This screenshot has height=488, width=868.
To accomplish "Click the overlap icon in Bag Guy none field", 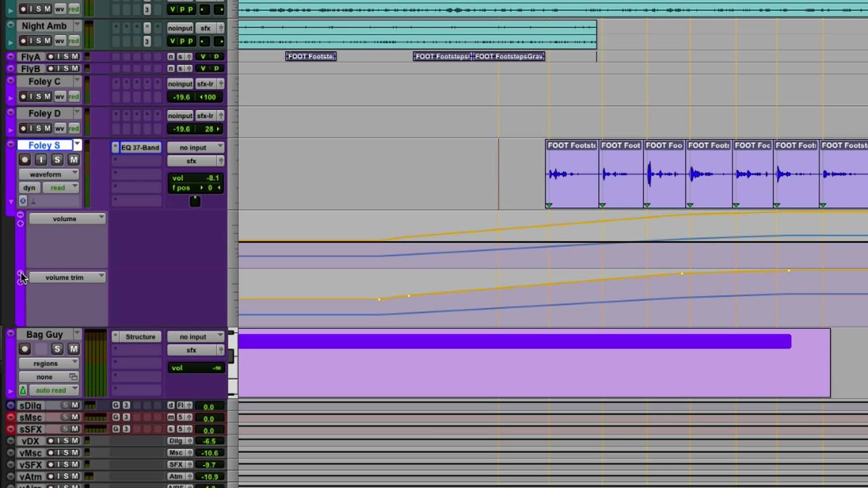I will [x=73, y=377].
